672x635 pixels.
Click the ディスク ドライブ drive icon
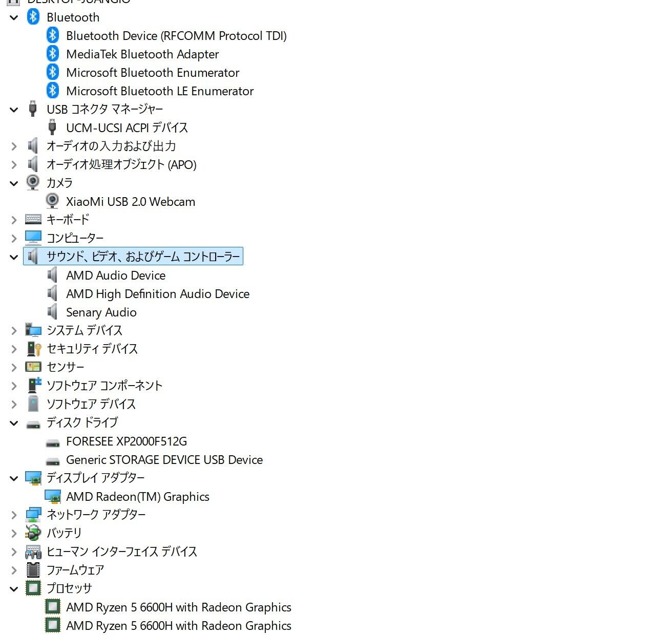[33, 424]
